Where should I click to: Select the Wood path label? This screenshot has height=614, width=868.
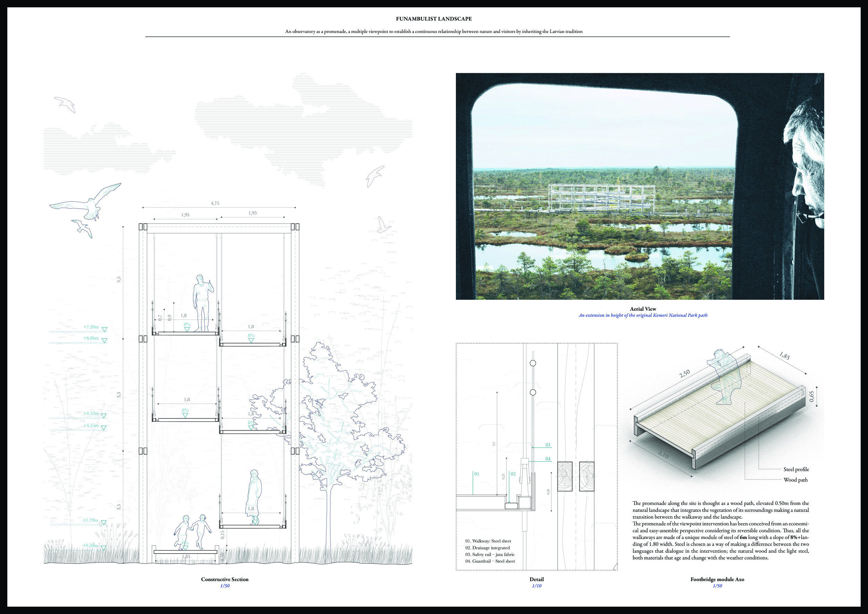click(795, 480)
